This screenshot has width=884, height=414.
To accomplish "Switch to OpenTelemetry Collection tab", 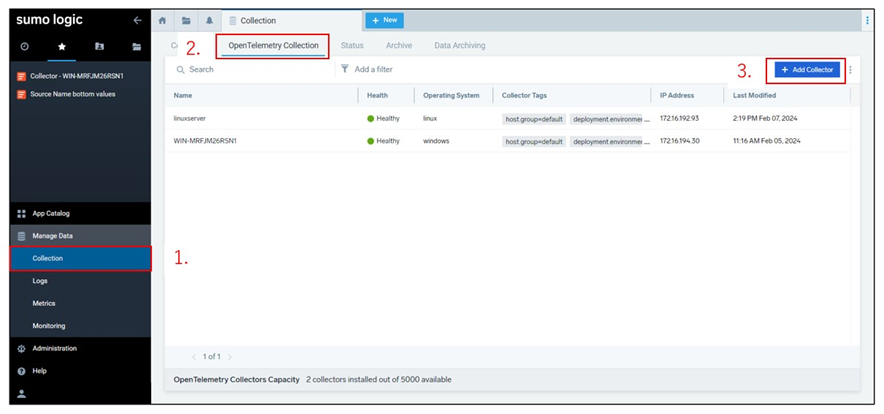I will point(273,46).
